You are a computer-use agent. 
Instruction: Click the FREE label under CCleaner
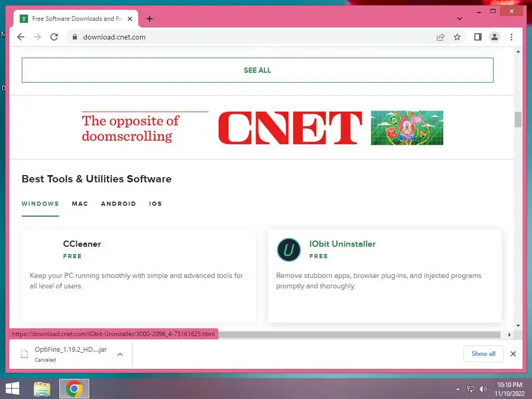[x=72, y=256]
